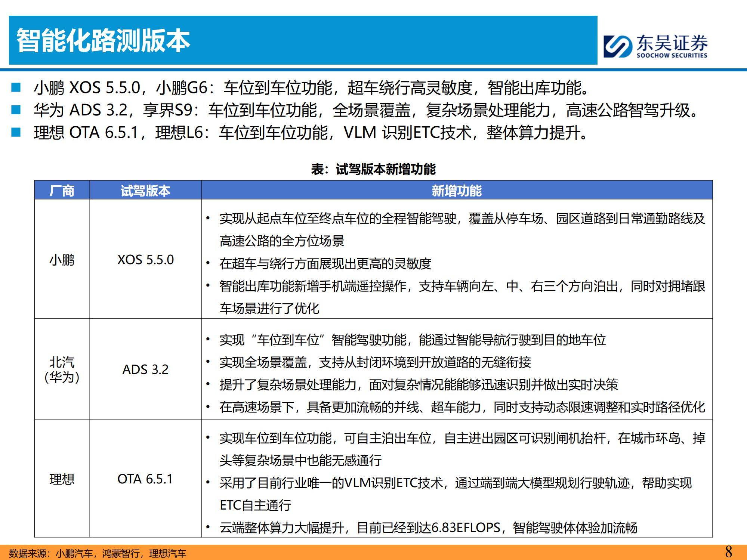Select the 理想 OTA 6.5.1 bullet line
The width and height of the screenshot is (747, 560).
pyautogui.click(x=311, y=133)
